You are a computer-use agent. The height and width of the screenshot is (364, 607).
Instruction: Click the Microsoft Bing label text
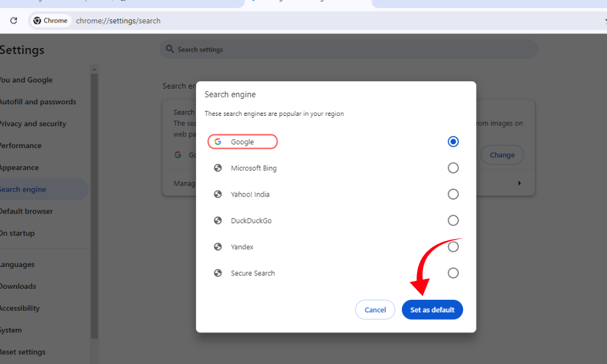pyautogui.click(x=254, y=168)
